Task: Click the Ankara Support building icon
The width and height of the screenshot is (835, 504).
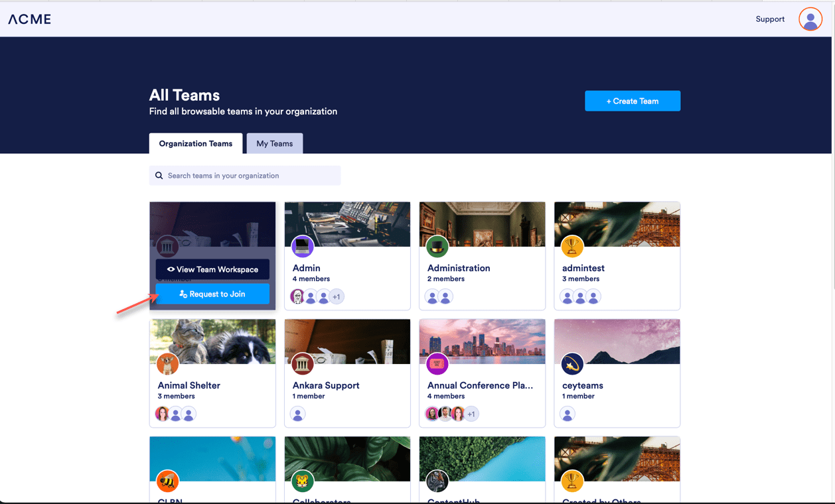Action: 303,364
